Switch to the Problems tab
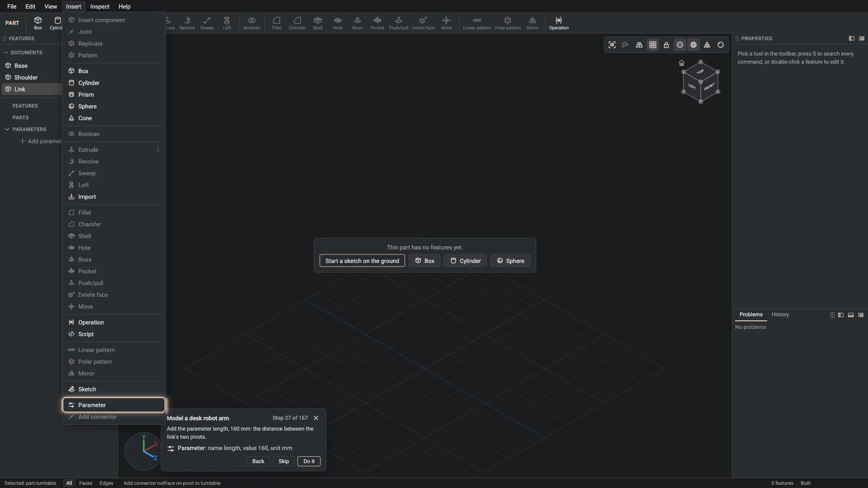868x488 pixels. (x=751, y=314)
